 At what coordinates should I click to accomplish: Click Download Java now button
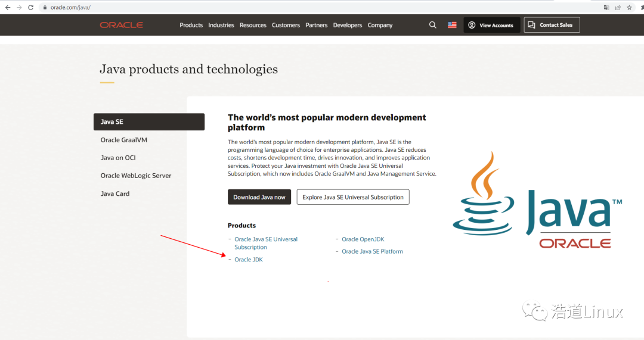coord(259,197)
